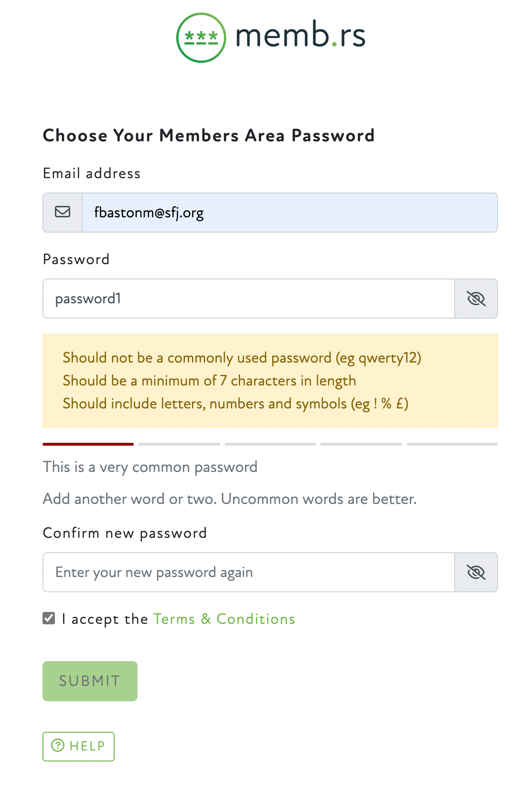Image resolution: width=532 pixels, height=792 pixels.
Task: Click the circular asterisk memb.rs logo icon
Action: [201, 37]
